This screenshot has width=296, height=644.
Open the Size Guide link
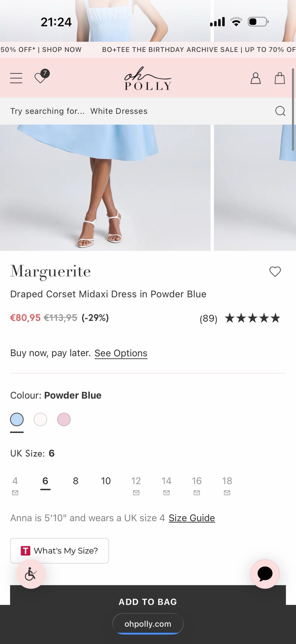(191, 518)
